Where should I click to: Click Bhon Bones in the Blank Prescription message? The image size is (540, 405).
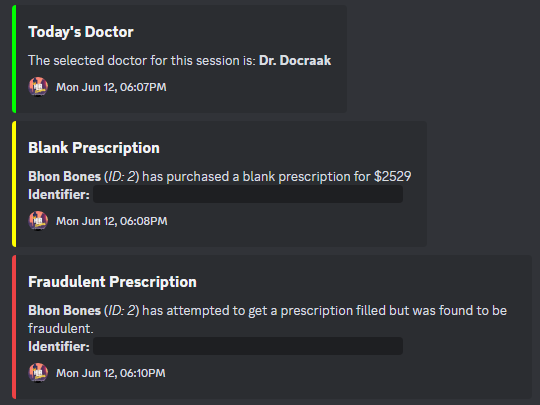tap(64, 177)
